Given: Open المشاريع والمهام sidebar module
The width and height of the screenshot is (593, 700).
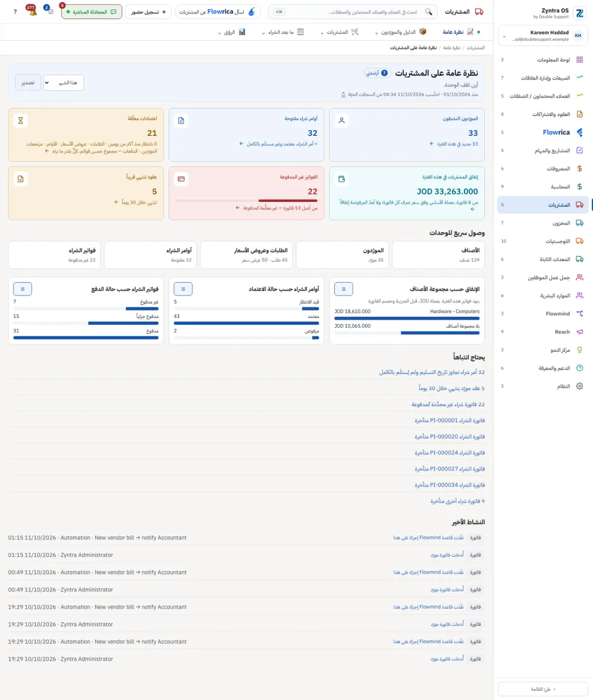Looking at the screenshot, I should click(542, 151).
